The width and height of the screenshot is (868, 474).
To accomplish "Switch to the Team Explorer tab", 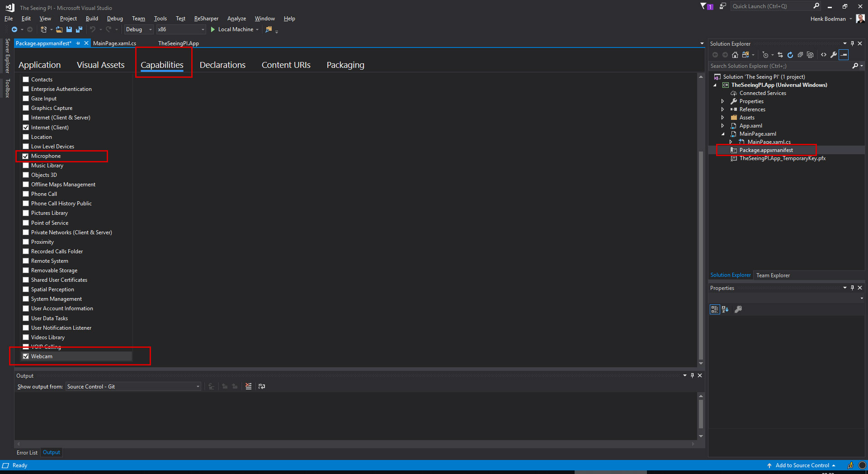I will [x=773, y=275].
